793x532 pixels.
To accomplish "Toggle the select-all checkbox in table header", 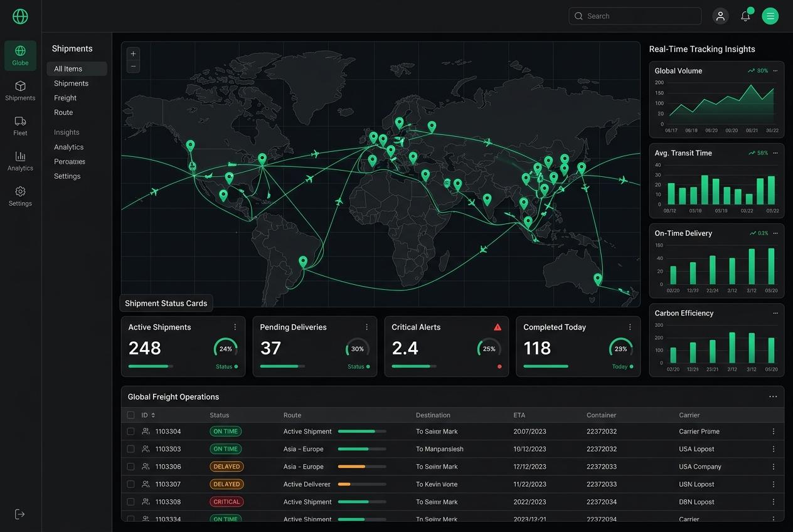I will pos(130,415).
